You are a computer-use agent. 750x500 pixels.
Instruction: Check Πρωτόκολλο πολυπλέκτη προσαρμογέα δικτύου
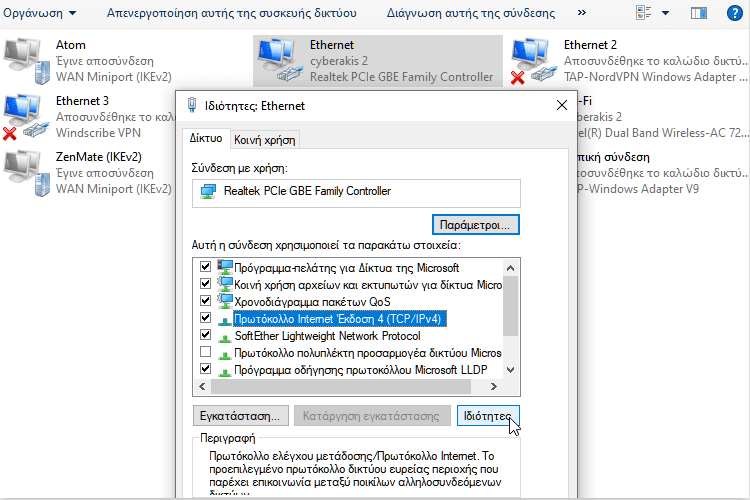pyautogui.click(x=206, y=352)
